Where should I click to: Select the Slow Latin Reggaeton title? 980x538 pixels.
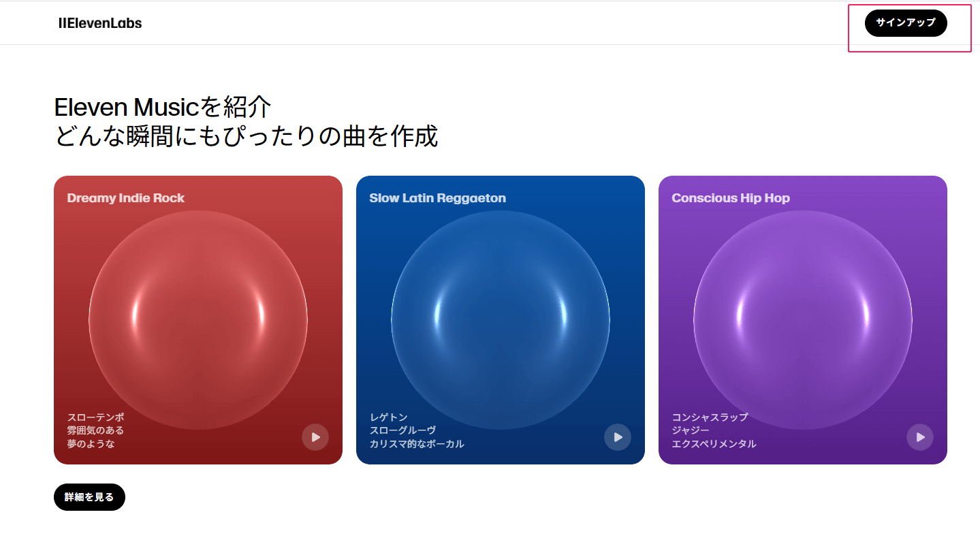point(437,198)
